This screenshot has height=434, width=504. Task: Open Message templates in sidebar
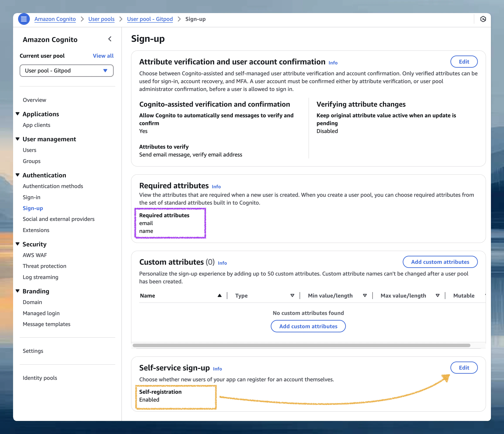pos(46,324)
